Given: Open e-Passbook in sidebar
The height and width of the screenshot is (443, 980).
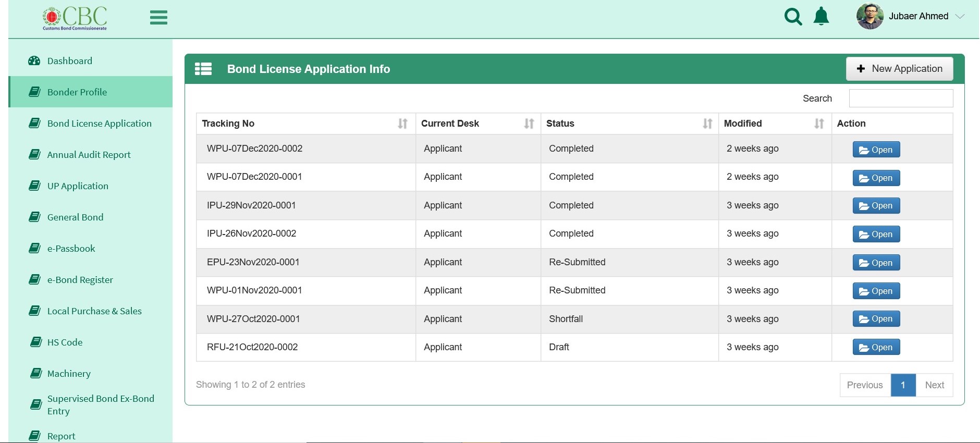Looking at the screenshot, I should coord(90,249).
